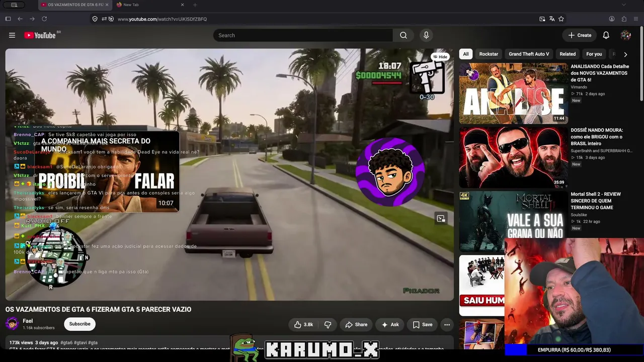Open the account avatar menu
The image size is (644, 362).
click(x=626, y=35)
